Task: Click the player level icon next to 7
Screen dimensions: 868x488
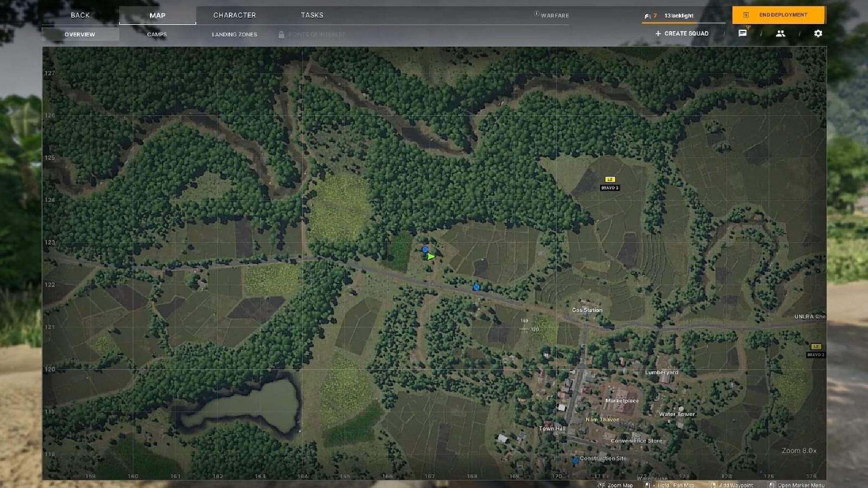Action: [x=647, y=16]
